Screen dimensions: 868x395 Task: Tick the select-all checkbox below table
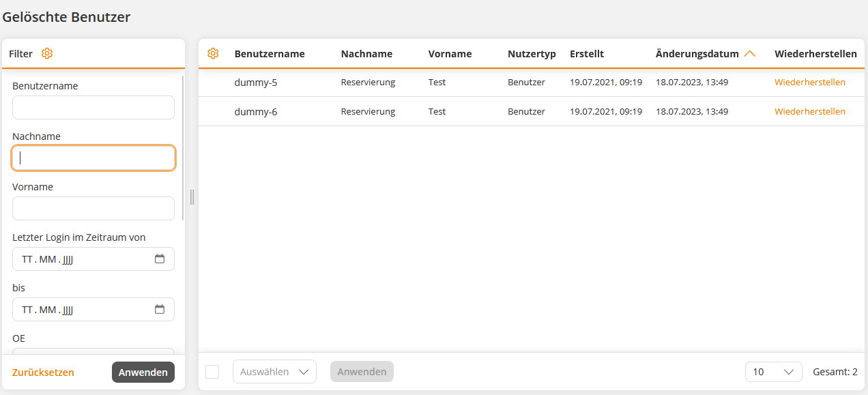212,372
